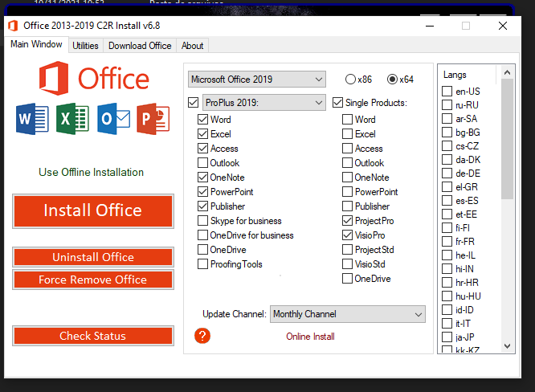Open the Microsoft Office 2019 version dropdown

257,80
